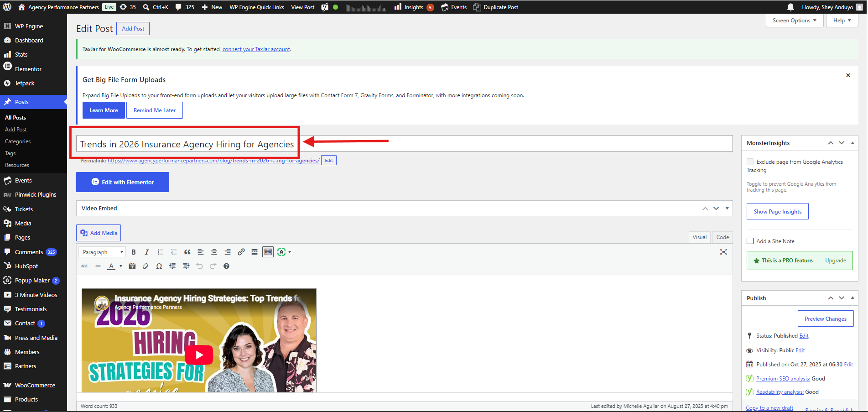The image size is (868, 412).
Task: Clear formatting with the eraser icon
Action: [x=146, y=266]
